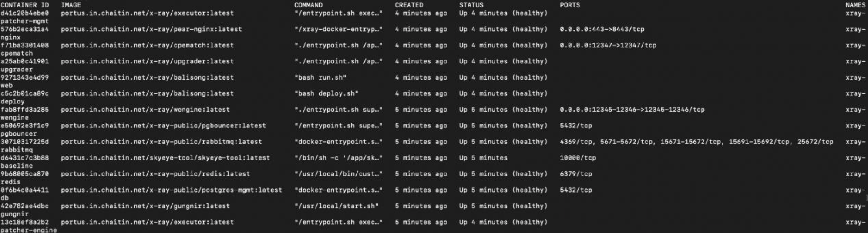Click the 6379/tcp redis port
This screenshot has height=233, width=868.
click(575, 174)
